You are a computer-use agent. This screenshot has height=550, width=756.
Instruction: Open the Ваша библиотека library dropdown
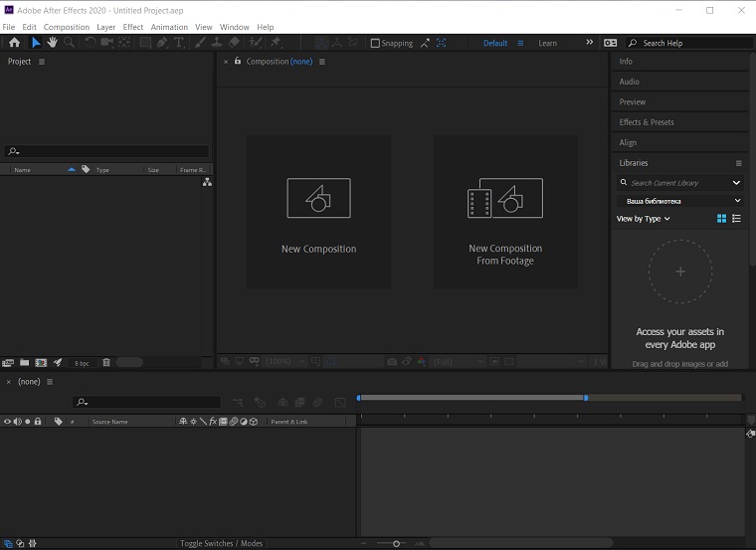680,201
